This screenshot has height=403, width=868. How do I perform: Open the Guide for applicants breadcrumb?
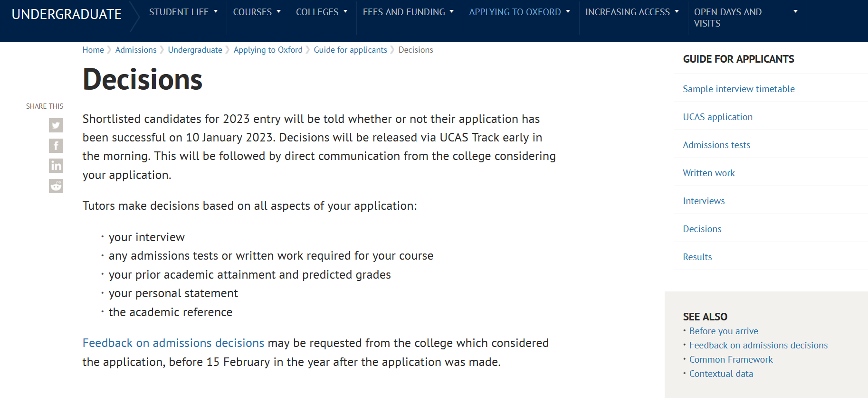click(351, 50)
